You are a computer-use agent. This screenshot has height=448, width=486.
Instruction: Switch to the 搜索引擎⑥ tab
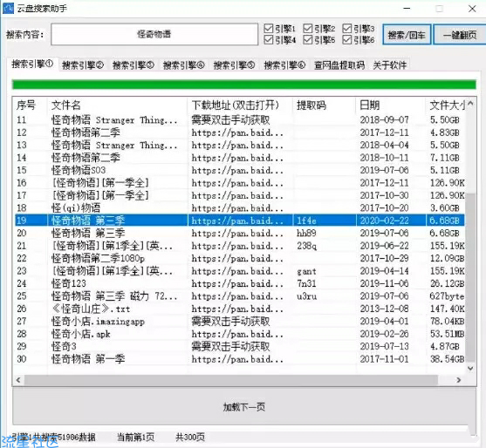(x=284, y=65)
